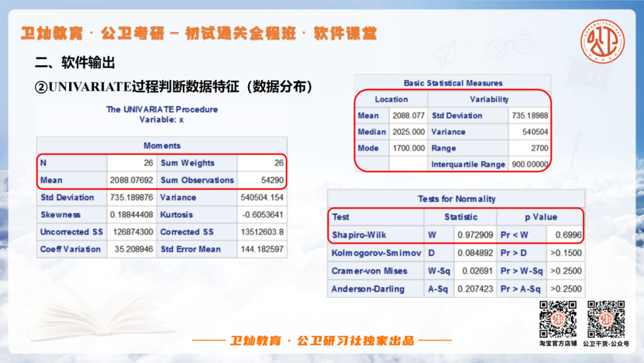
Task: Click the Cramer-von Mises test name
Action: pyautogui.click(x=369, y=271)
